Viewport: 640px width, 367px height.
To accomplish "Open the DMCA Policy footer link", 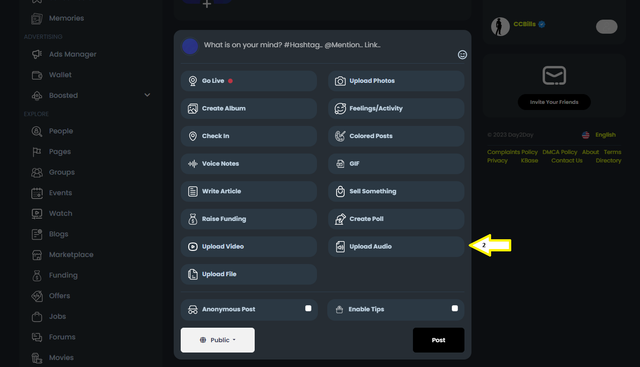I will coord(560,152).
